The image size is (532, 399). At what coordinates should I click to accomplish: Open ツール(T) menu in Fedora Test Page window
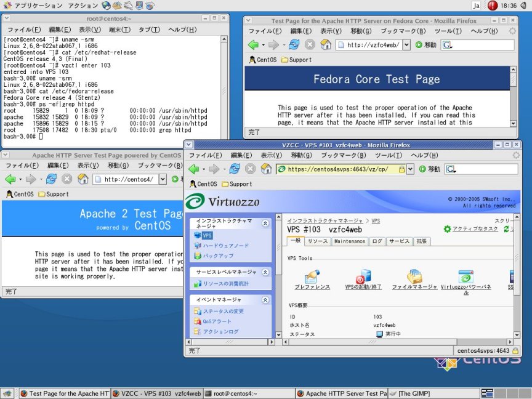(x=448, y=31)
